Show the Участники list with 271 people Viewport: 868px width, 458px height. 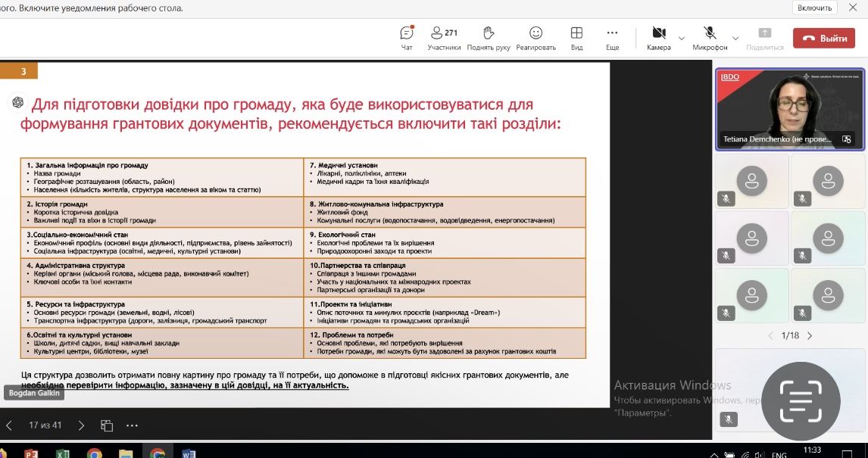click(444, 38)
